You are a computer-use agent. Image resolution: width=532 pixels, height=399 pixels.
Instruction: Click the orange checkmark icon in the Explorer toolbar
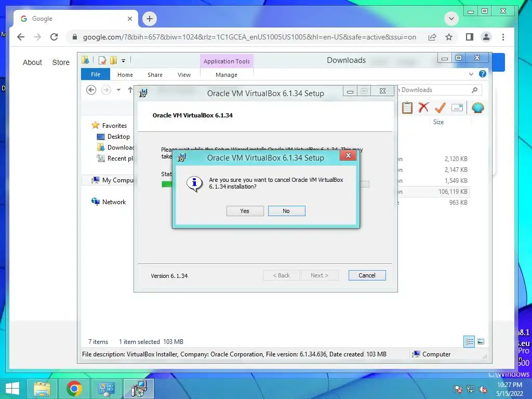click(440, 108)
